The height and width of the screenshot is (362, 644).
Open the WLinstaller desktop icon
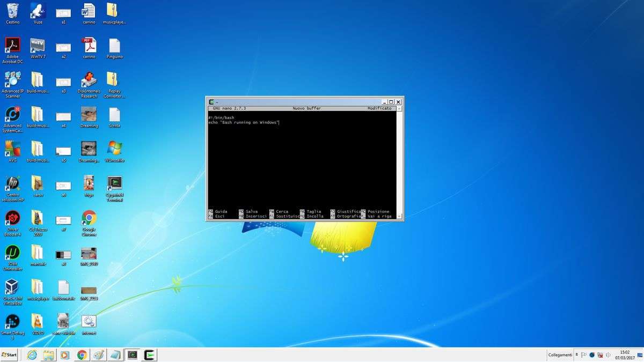(x=114, y=152)
